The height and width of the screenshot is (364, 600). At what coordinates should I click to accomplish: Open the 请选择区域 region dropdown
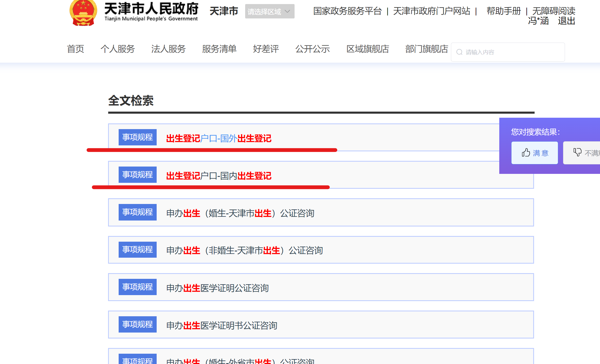269,11
